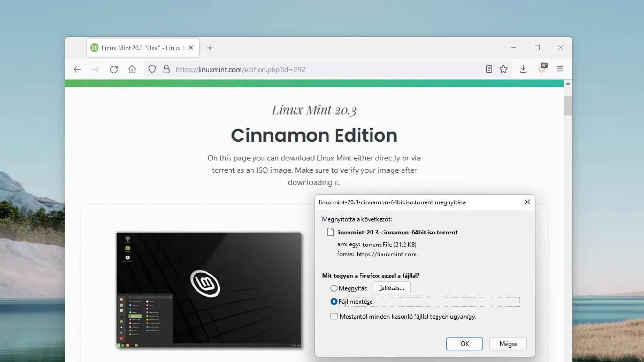644x362 pixels.
Task: Go back to the previous page
Action: click(77, 69)
